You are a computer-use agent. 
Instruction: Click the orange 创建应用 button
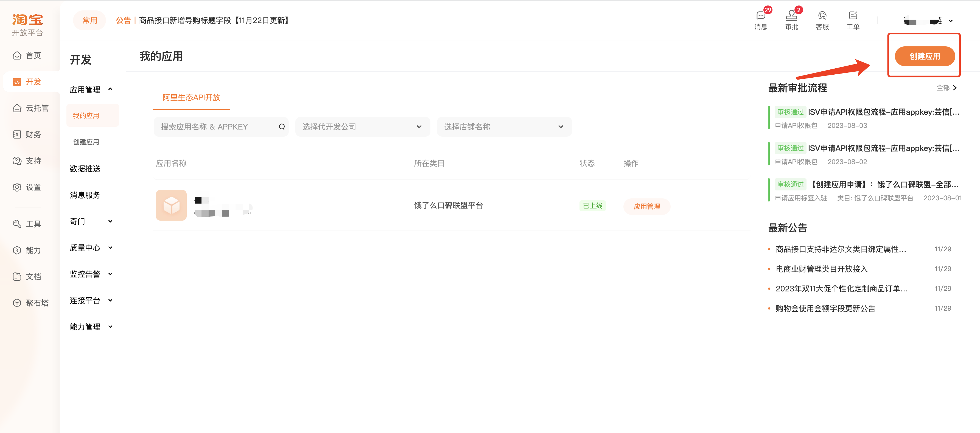point(924,56)
